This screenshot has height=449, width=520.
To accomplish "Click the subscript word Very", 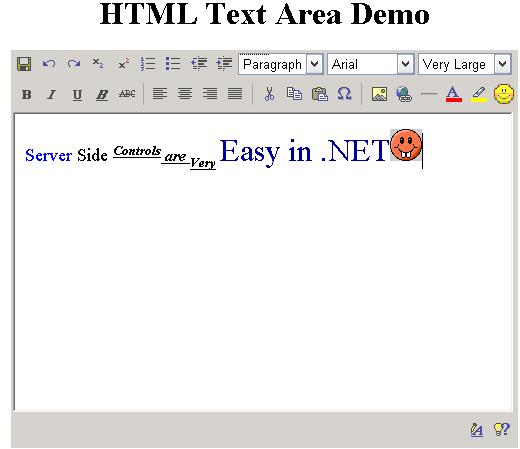I will [203, 163].
